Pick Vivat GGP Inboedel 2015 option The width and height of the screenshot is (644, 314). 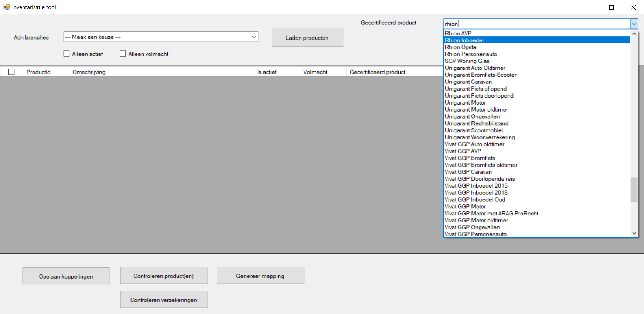click(x=537, y=186)
